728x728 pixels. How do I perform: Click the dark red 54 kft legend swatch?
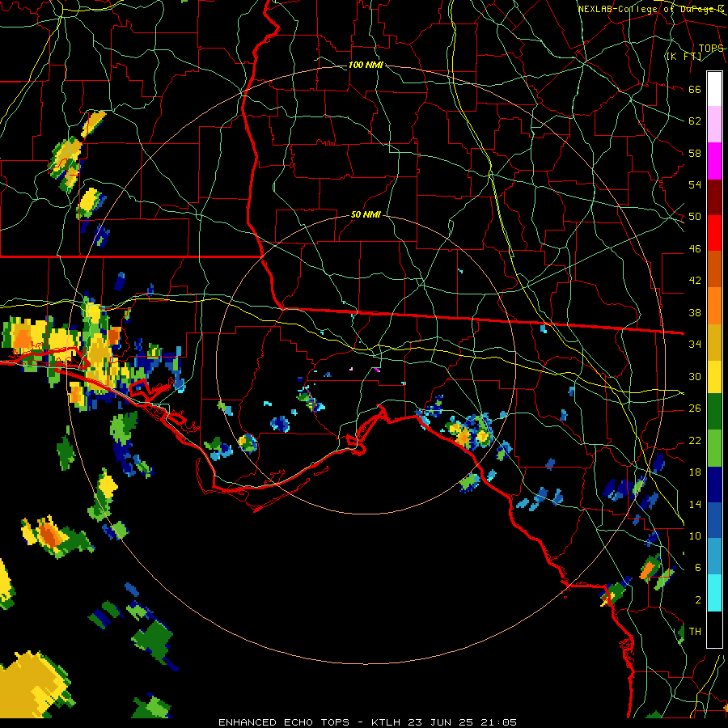coord(714,197)
